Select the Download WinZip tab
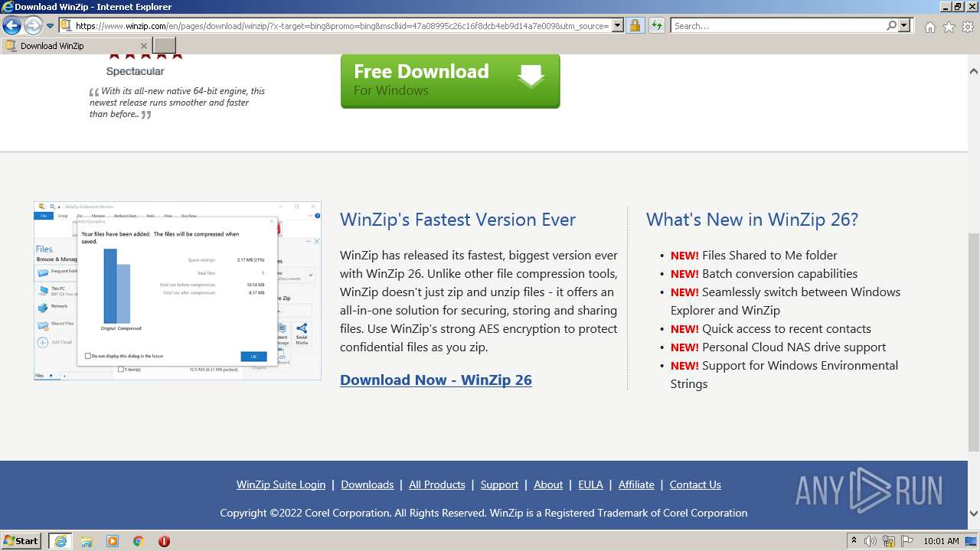The height and width of the screenshot is (551, 980). pyautogui.click(x=77, y=46)
